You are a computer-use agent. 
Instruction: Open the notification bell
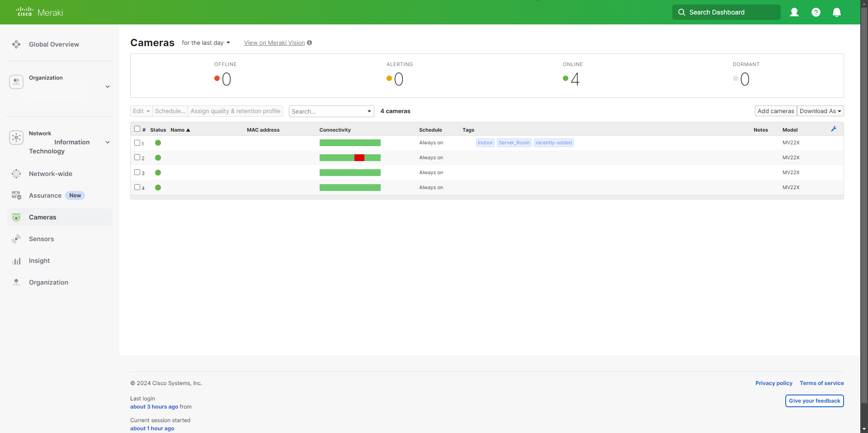(837, 12)
